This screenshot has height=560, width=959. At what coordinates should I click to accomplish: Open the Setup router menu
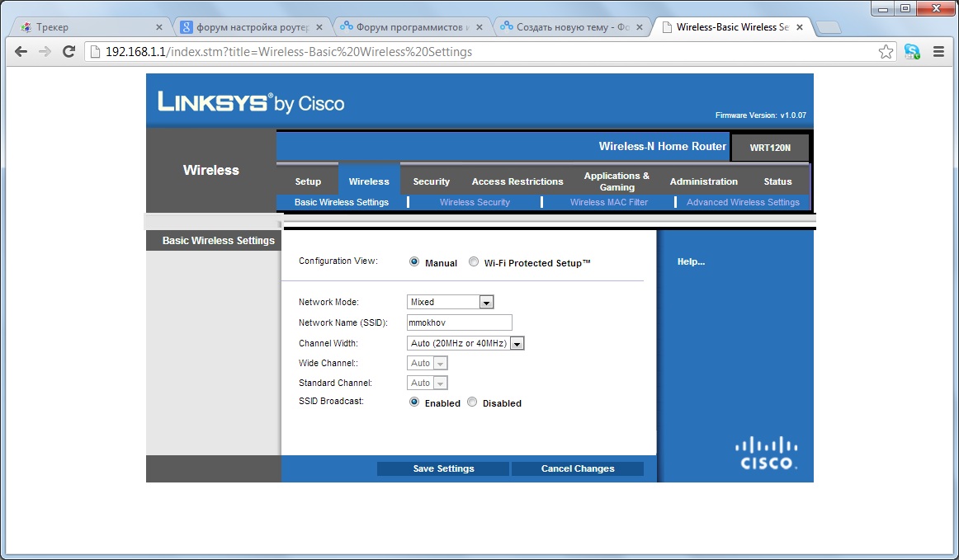(308, 181)
